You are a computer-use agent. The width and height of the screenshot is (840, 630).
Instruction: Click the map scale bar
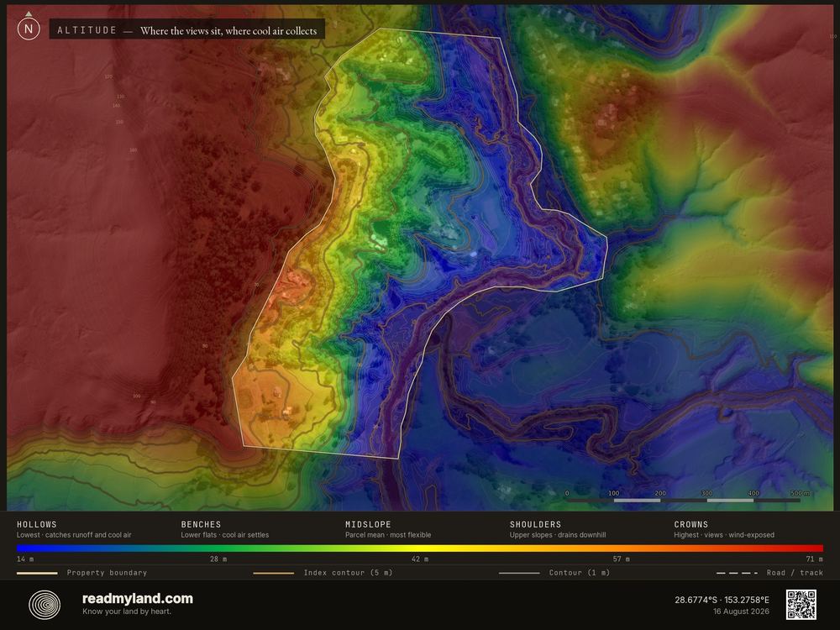pos(684,501)
